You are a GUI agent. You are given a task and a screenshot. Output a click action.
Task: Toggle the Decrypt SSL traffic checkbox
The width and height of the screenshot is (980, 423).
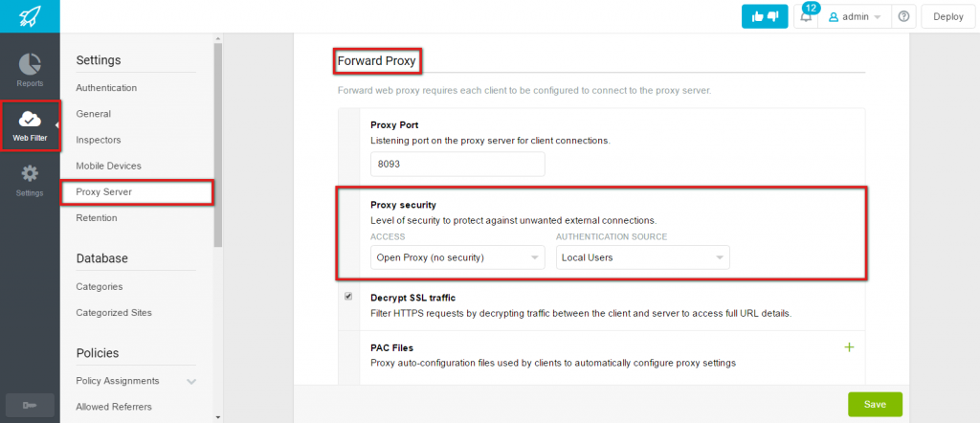(x=348, y=297)
